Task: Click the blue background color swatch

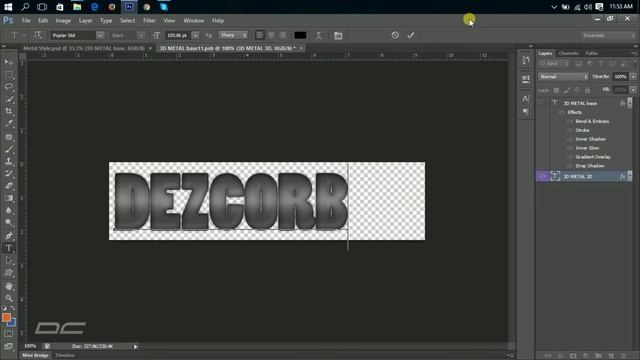Action: click(12, 323)
